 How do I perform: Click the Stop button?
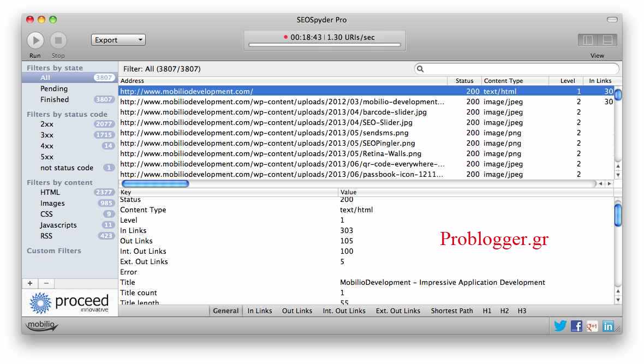pyautogui.click(x=58, y=40)
